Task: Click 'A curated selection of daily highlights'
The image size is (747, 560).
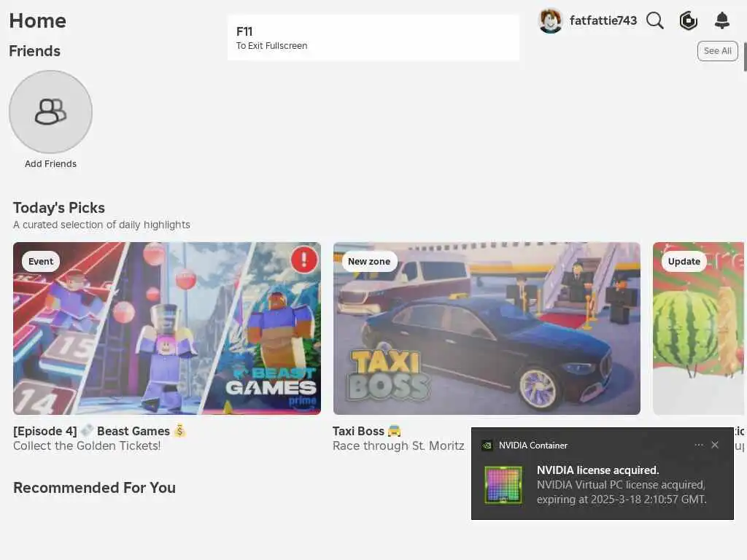Action: click(x=101, y=225)
